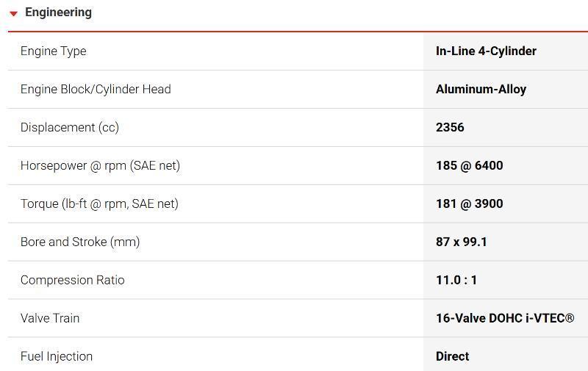588x371 pixels.
Task: Select the Compression Ratio row label
Action: click(x=73, y=281)
